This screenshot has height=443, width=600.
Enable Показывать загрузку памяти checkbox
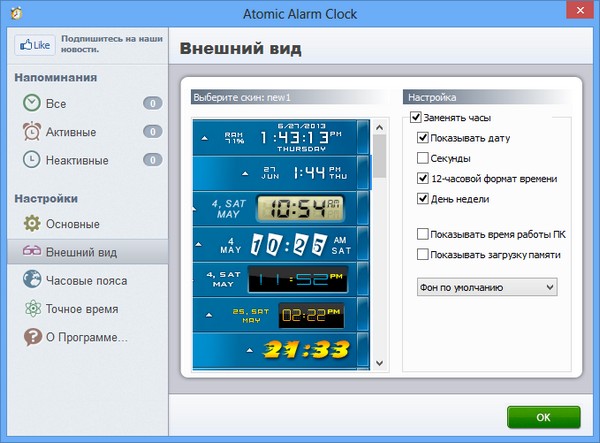coord(423,254)
